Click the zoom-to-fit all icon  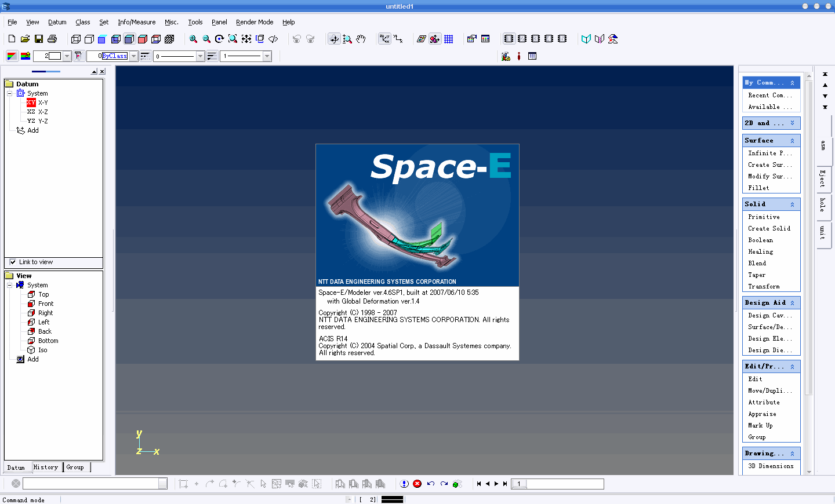(246, 39)
